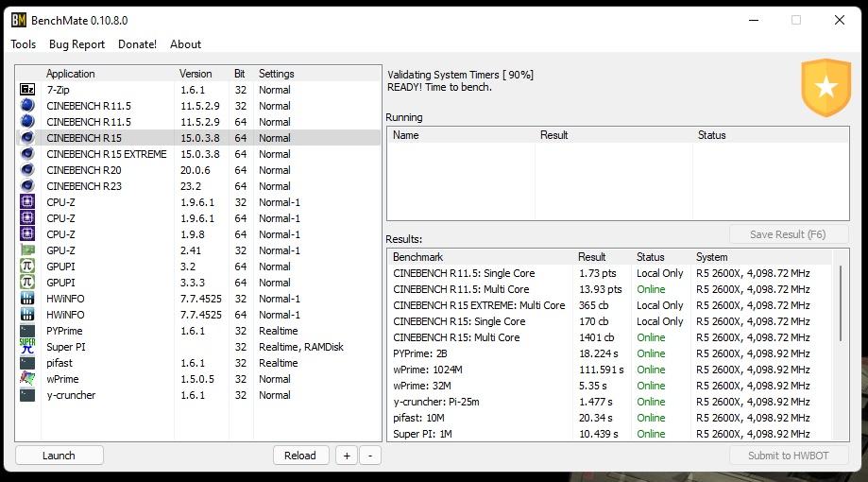
Task: Click the minus remove application button
Action: pyautogui.click(x=370, y=456)
